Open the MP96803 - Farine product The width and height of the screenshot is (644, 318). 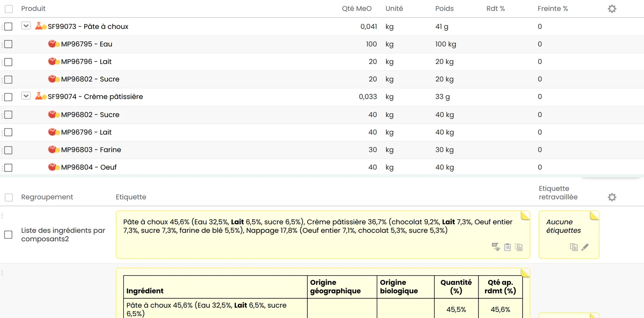click(x=91, y=150)
